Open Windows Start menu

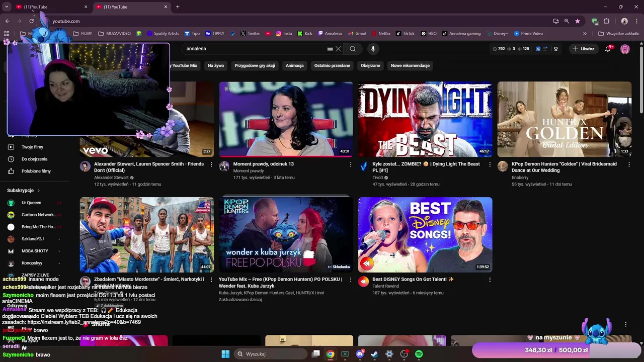coord(225,354)
